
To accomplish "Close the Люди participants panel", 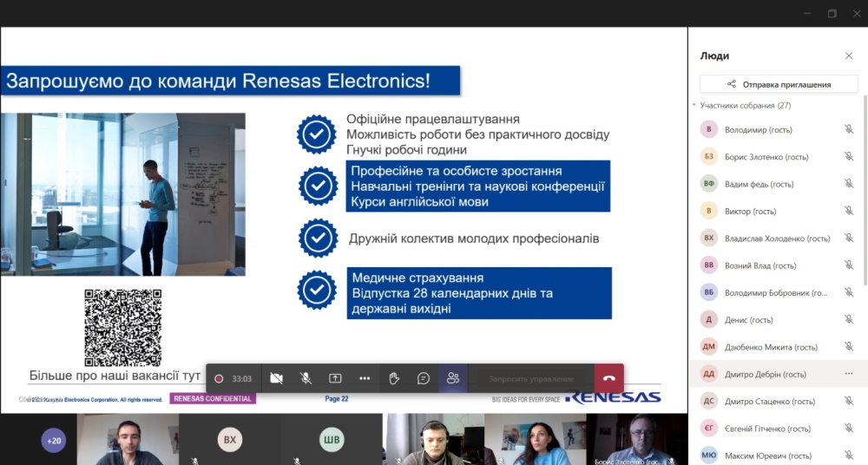I will [849, 56].
